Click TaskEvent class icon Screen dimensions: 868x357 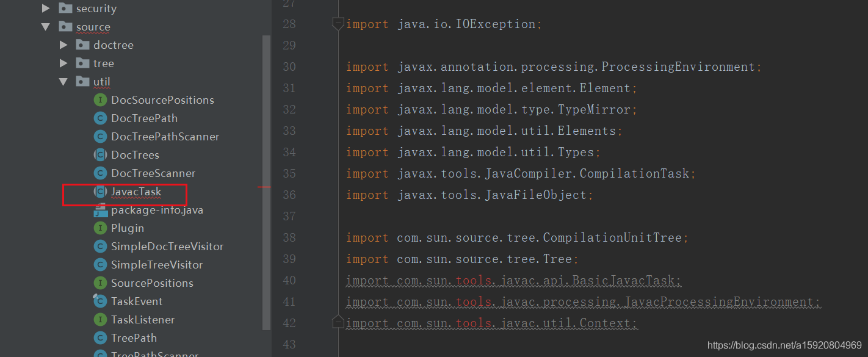[100, 301]
